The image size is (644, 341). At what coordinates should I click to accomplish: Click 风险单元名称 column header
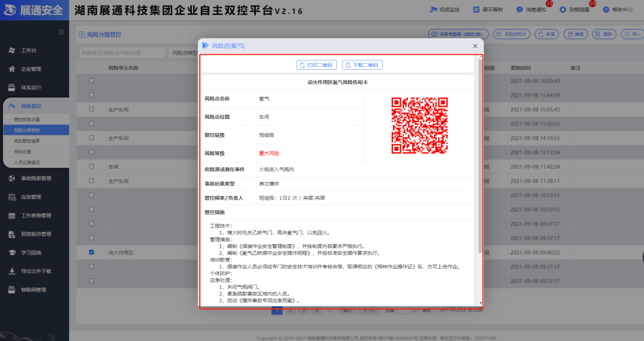coord(123,68)
